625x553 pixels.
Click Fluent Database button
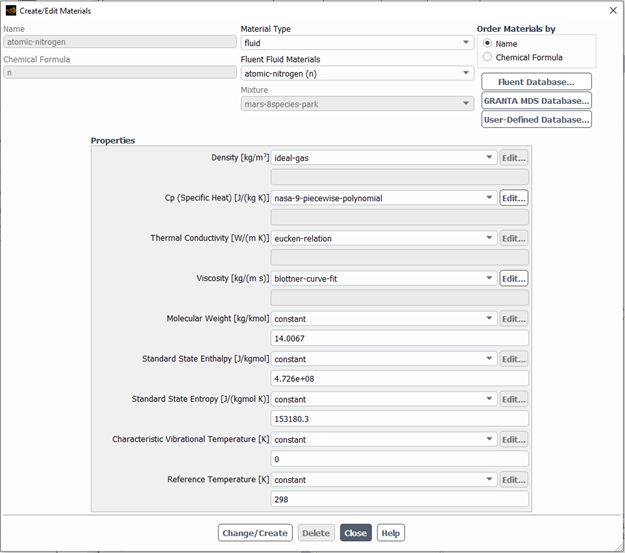click(x=536, y=82)
